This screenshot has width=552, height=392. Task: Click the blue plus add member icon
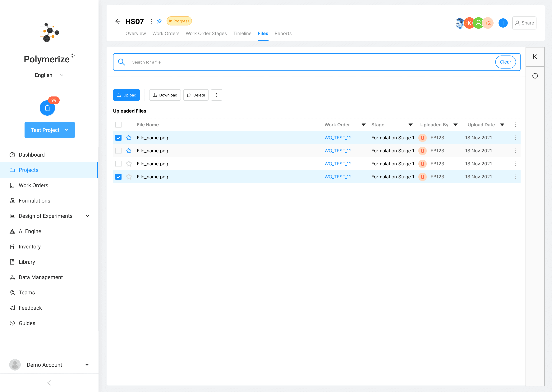pyautogui.click(x=503, y=23)
